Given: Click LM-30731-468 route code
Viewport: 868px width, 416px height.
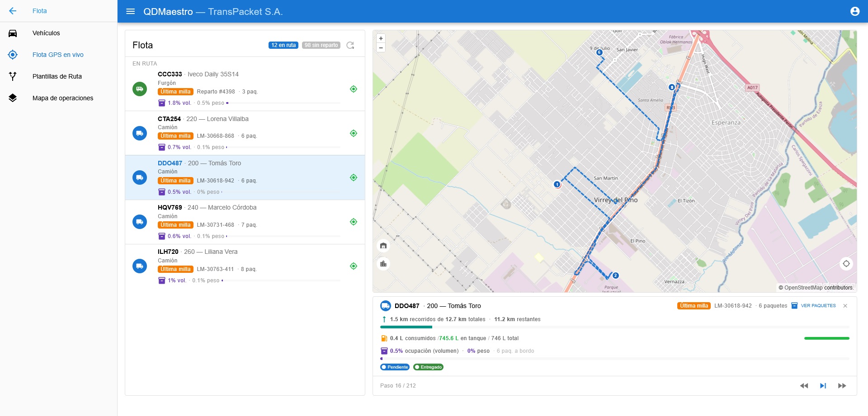Looking at the screenshot, I should pyautogui.click(x=215, y=225).
